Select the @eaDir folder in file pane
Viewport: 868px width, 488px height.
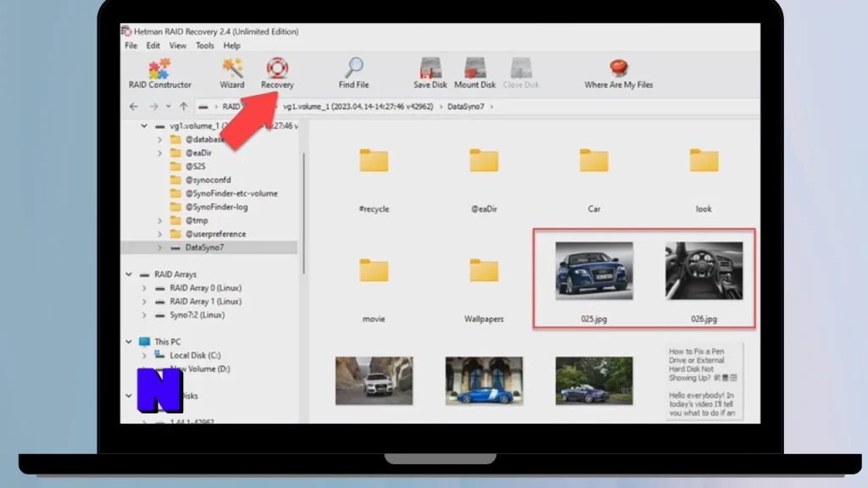click(x=484, y=160)
